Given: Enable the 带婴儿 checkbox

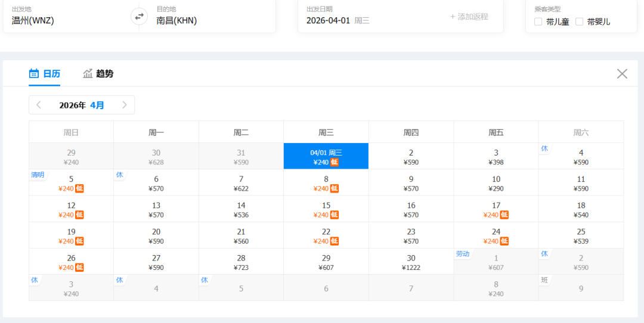Looking at the screenshot, I should [579, 22].
